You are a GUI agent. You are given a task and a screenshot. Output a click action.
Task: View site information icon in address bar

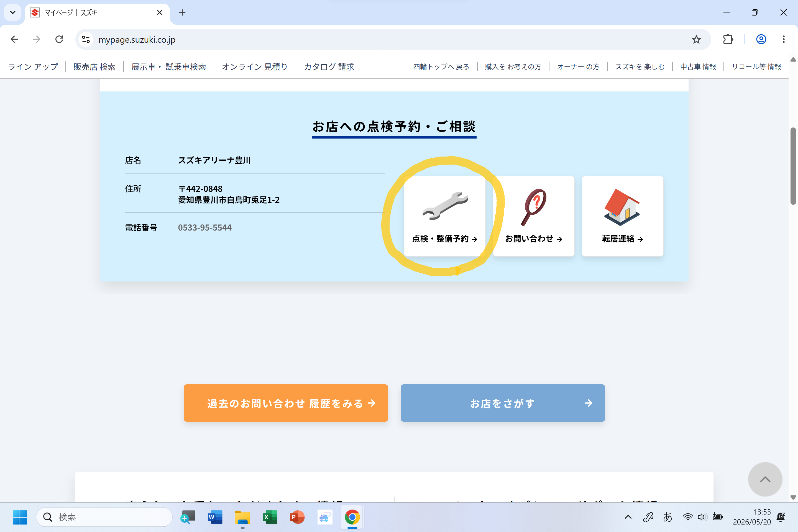pos(86,39)
